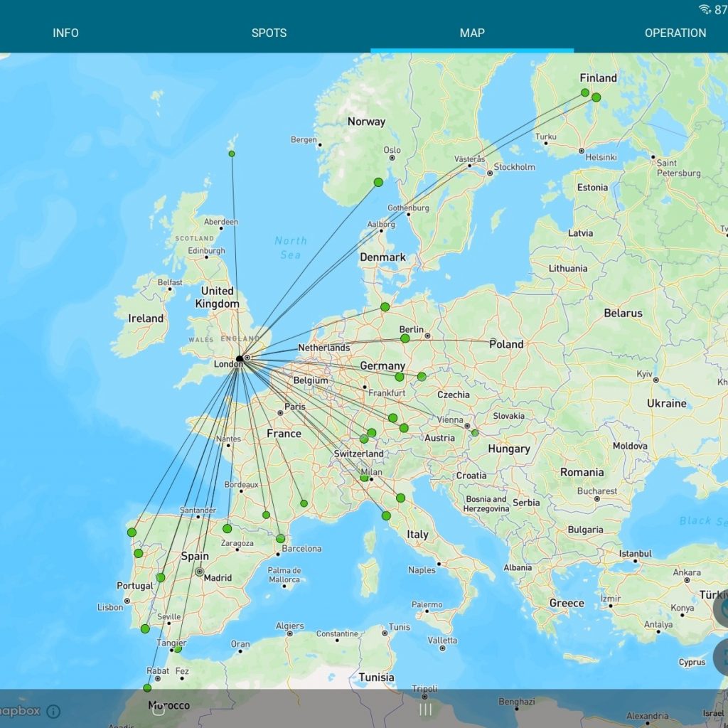Select the green marker near Zaragoza
Image resolution: width=728 pixels, height=728 pixels.
(x=227, y=528)
